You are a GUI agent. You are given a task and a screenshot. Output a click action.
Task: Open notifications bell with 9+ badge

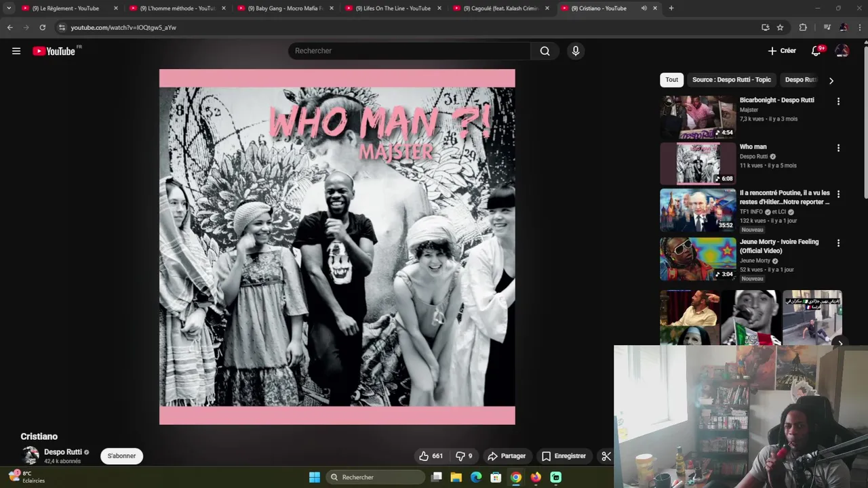(816, 51)
